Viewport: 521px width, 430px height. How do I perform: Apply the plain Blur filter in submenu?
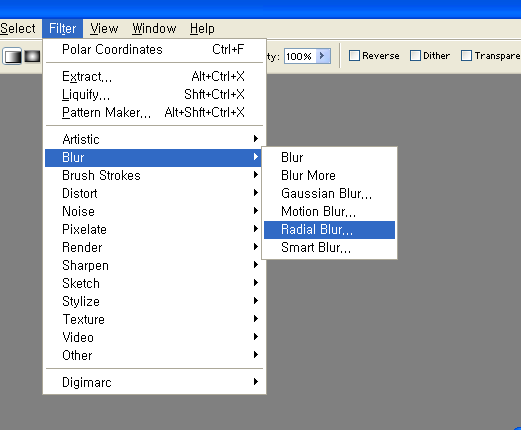click(x=329, y=158)
